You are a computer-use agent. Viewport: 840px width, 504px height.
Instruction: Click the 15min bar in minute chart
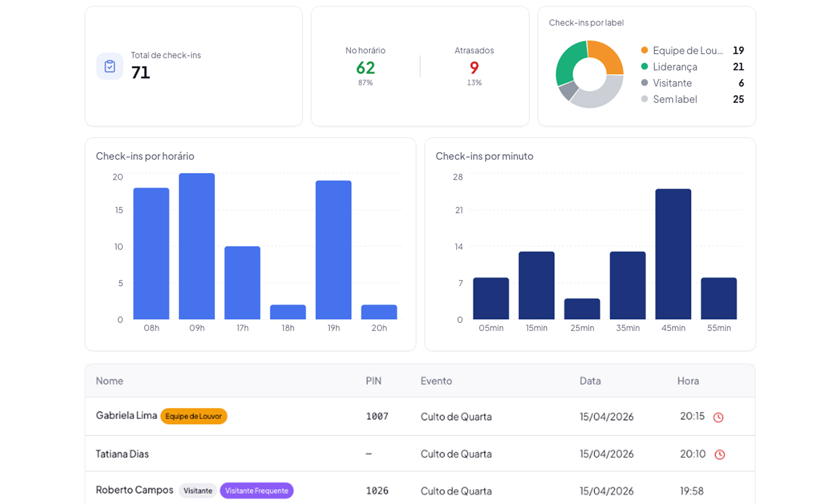[537, 286]
